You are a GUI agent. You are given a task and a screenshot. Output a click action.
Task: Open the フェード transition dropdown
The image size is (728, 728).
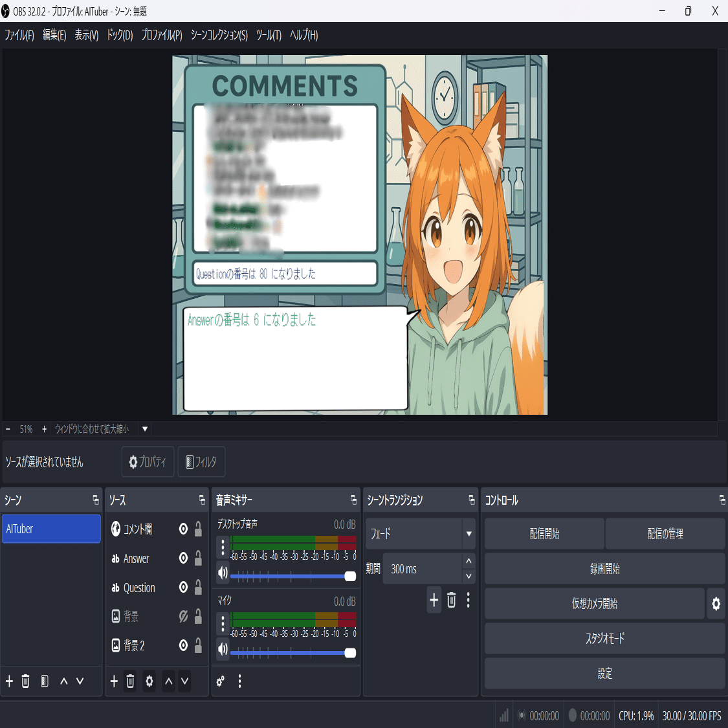pos(469,533)
